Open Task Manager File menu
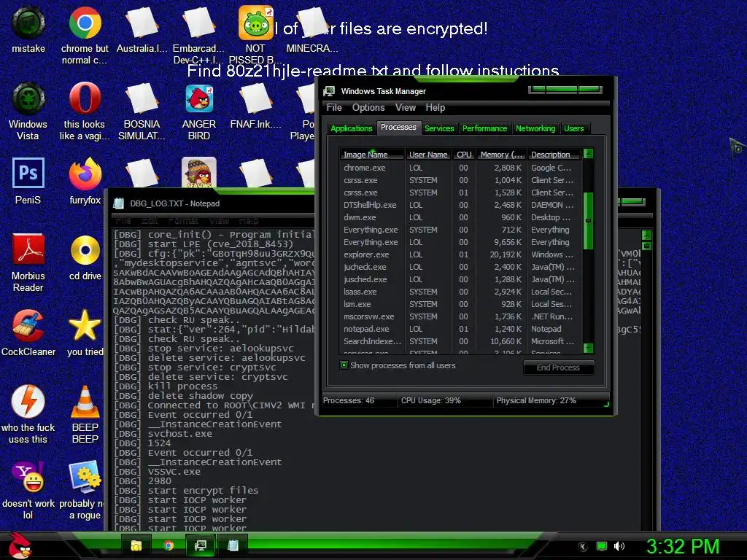 334,108
